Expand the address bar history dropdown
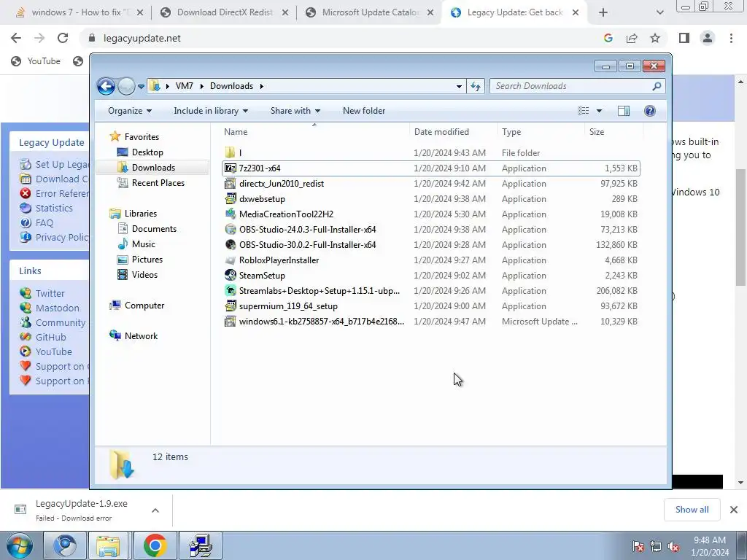Image resolution: width=747 pixels, height=560 pixels. (459, 86)
